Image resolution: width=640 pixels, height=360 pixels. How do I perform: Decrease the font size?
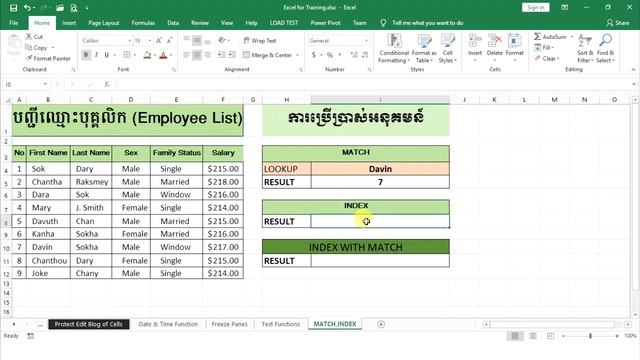169,40
